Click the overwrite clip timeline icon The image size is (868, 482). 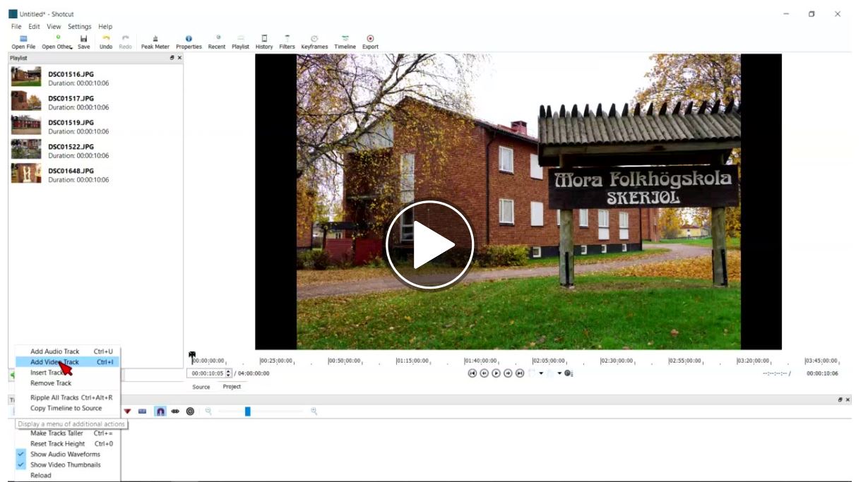(x=142, y=411)
